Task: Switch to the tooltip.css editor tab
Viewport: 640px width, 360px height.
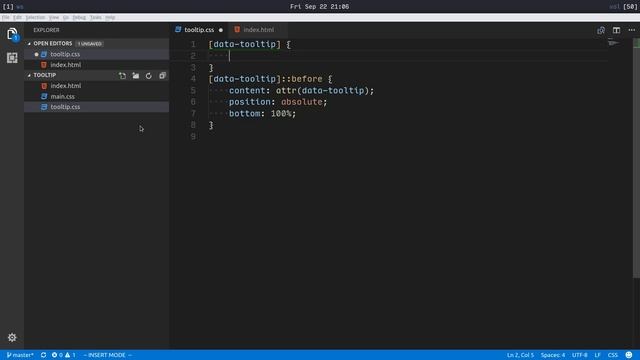Action: pos(199,30)
